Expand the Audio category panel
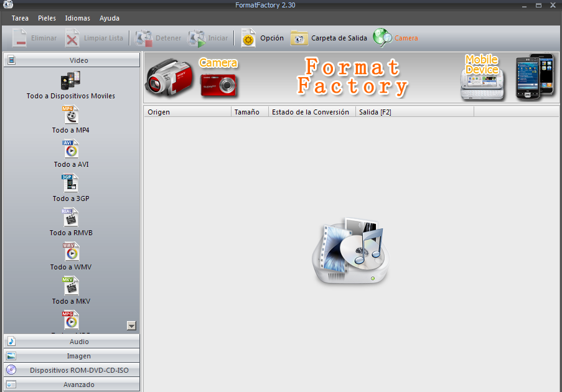The width and height of the screenshot is (562, 392). (x=72, y=341)
